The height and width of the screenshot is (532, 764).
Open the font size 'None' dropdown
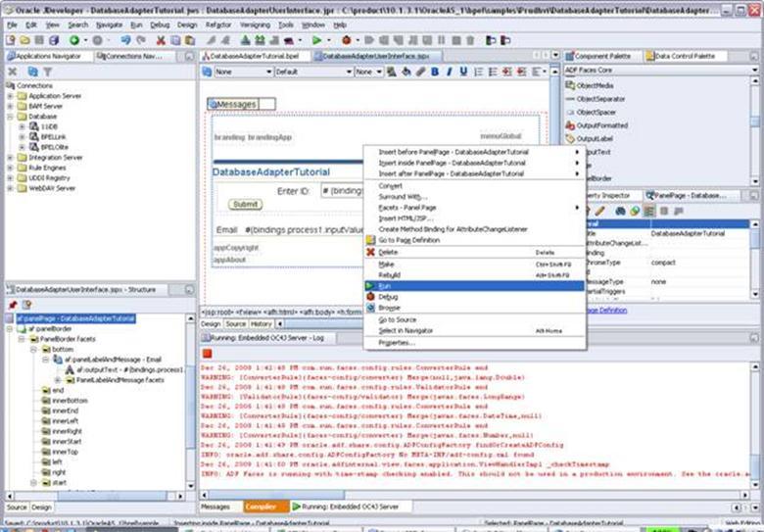click(368, 73)
